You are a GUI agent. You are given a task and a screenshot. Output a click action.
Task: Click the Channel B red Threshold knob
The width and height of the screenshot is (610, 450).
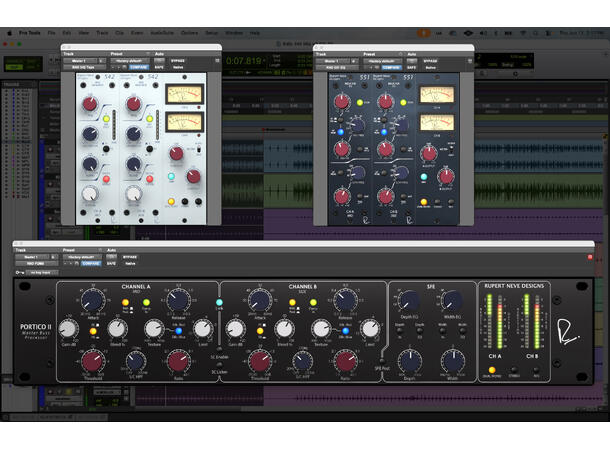[x=260, y=361]
